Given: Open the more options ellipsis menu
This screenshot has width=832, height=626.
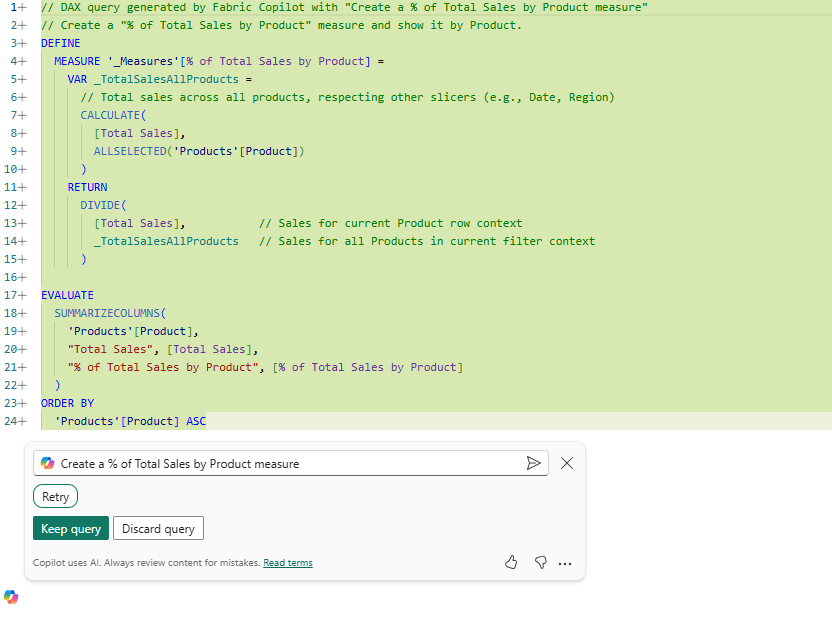Looking at the screenshot, I should pos(565,564).
